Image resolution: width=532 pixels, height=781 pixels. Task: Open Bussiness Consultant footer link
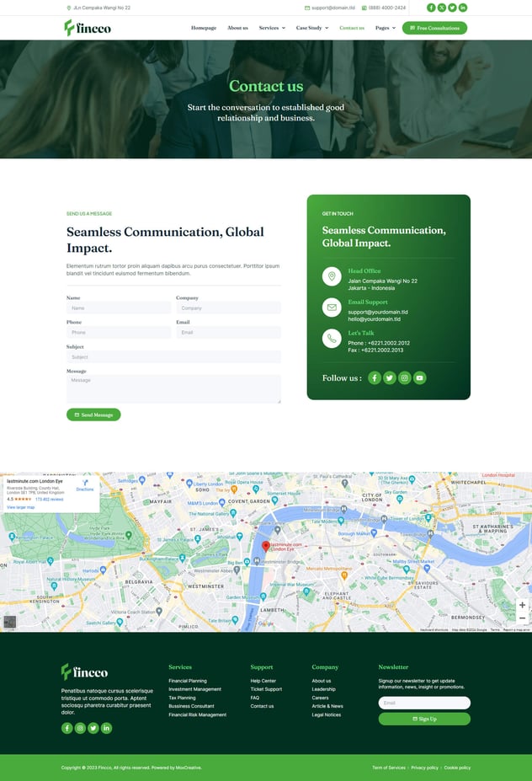pyautogui.click(x=192, y=706)
